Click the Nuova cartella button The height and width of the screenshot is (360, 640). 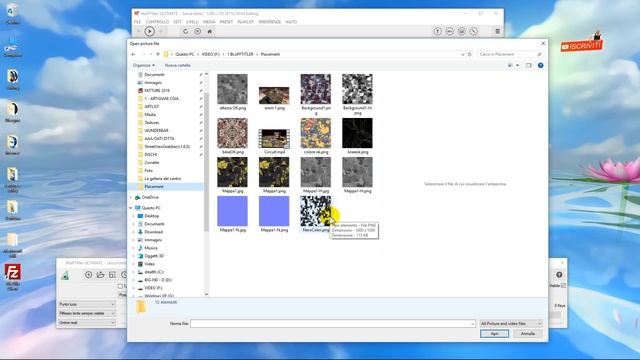178,65
